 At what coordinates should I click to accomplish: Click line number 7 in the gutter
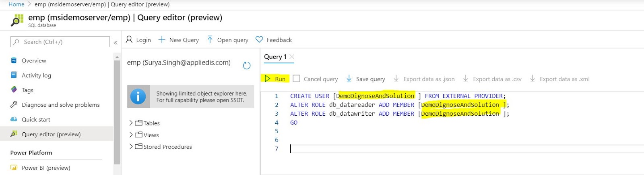pos(277,149)
